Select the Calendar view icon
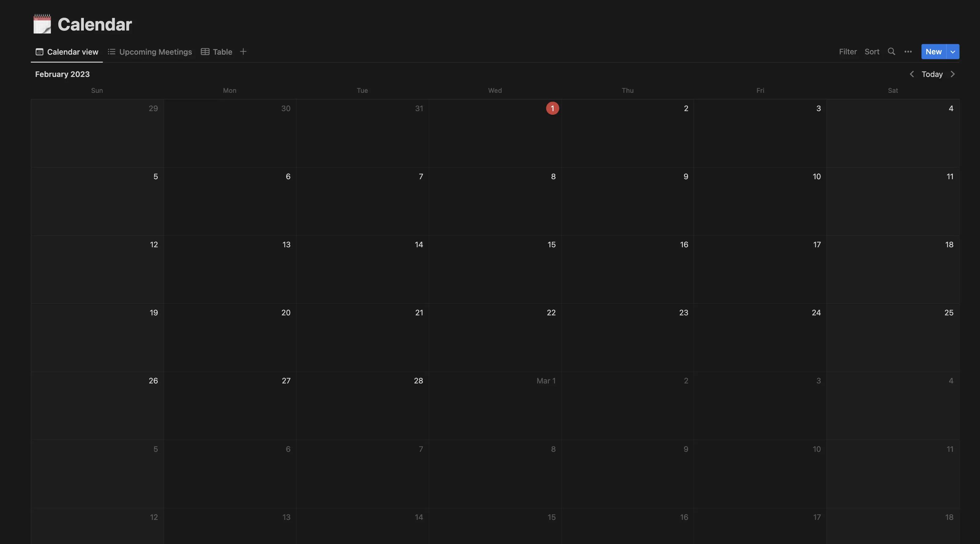Image resolution: width=980 pixels, height=544 pixels. pyautogui.click(x=39, y=52)
